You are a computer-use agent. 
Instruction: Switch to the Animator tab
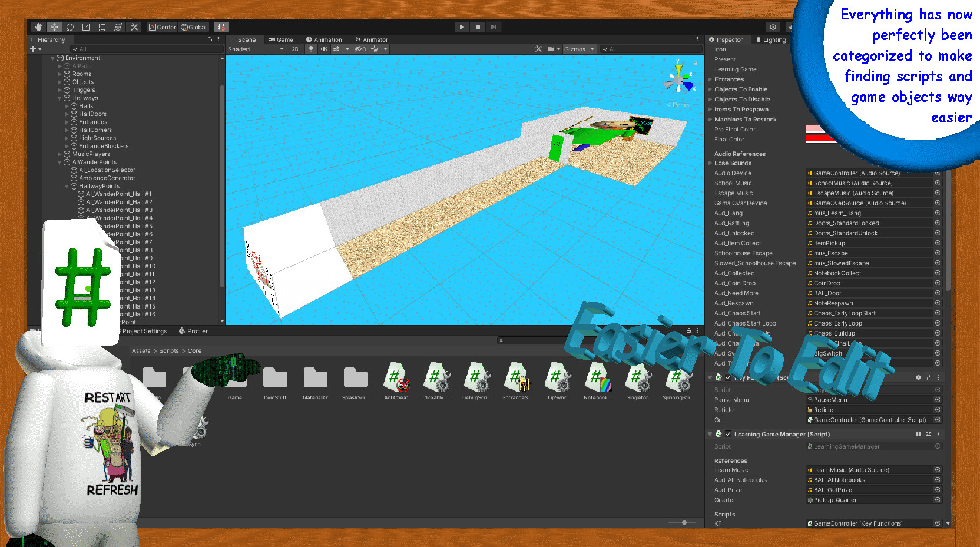click(x=372, y=40)
